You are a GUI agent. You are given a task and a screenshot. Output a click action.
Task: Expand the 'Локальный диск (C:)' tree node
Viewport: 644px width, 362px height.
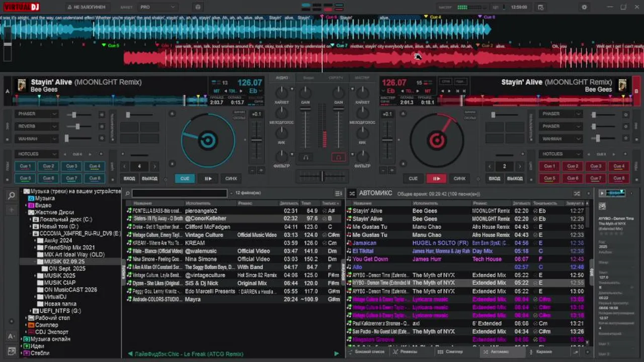(30, 220)
